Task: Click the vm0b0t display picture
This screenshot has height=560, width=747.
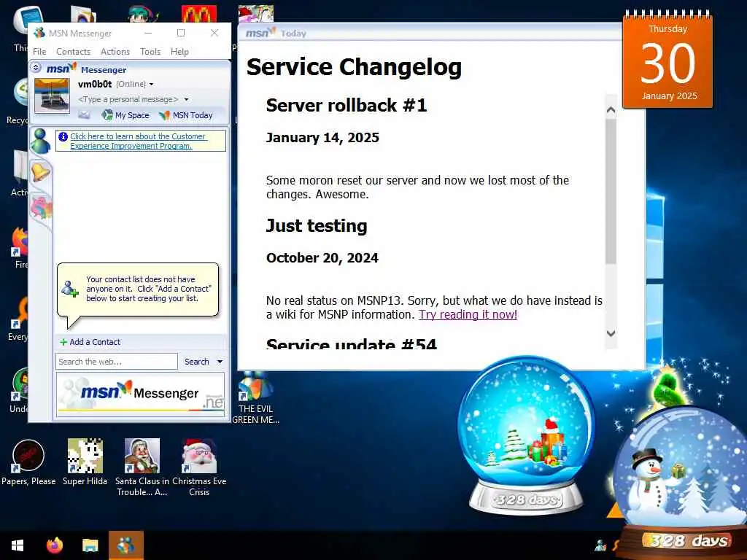Action: coord(52,96)
